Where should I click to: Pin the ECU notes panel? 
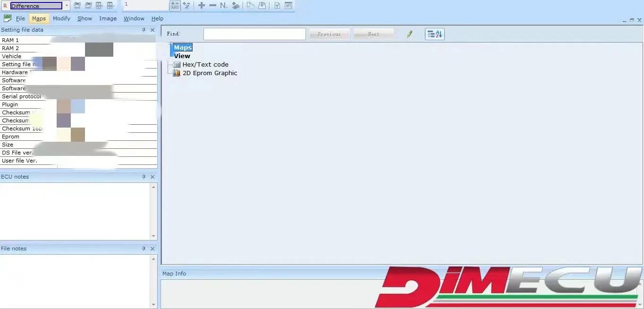144,177
